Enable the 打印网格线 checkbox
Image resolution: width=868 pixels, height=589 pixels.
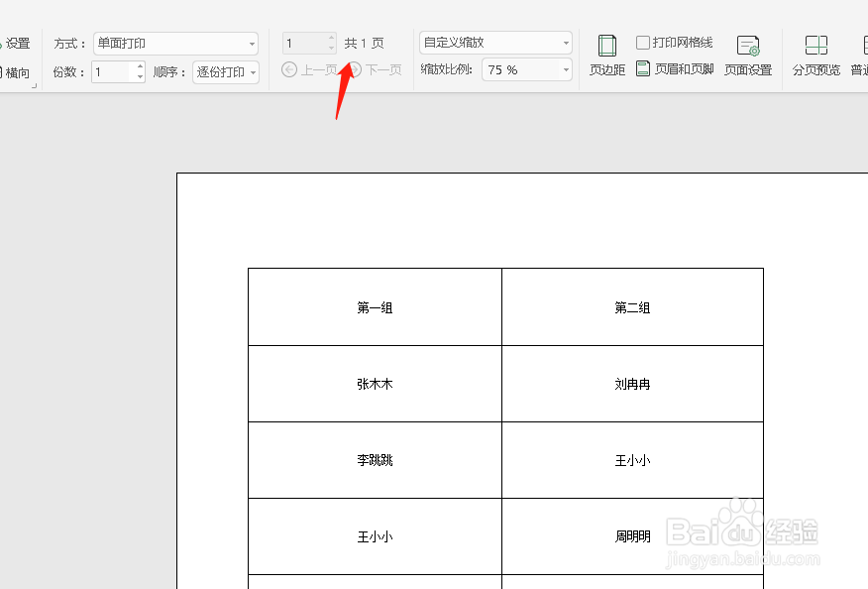(x=643, y=43)
